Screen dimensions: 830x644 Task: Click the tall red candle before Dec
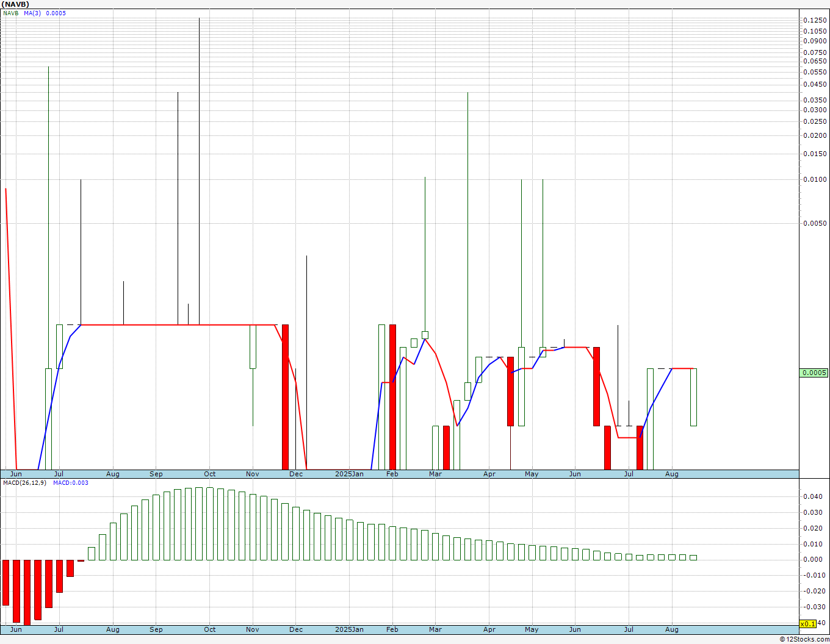click(285, 396)
